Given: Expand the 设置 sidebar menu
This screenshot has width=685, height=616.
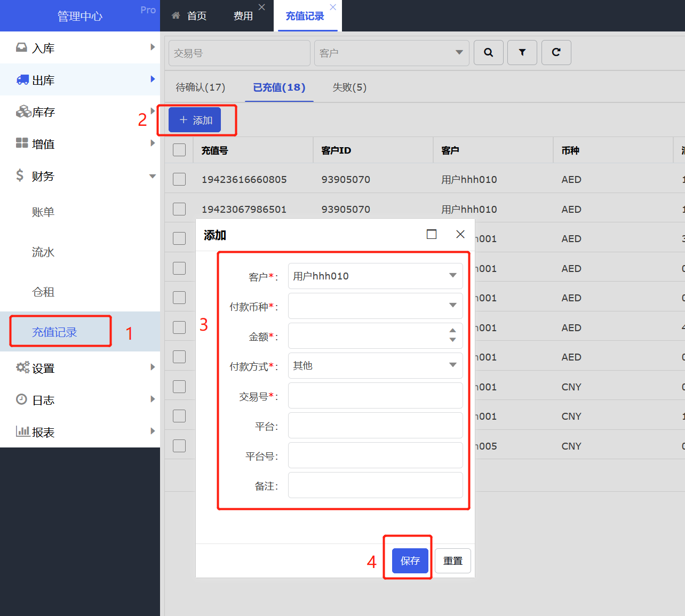Looking at the screenshot, I should coord(153,367).
